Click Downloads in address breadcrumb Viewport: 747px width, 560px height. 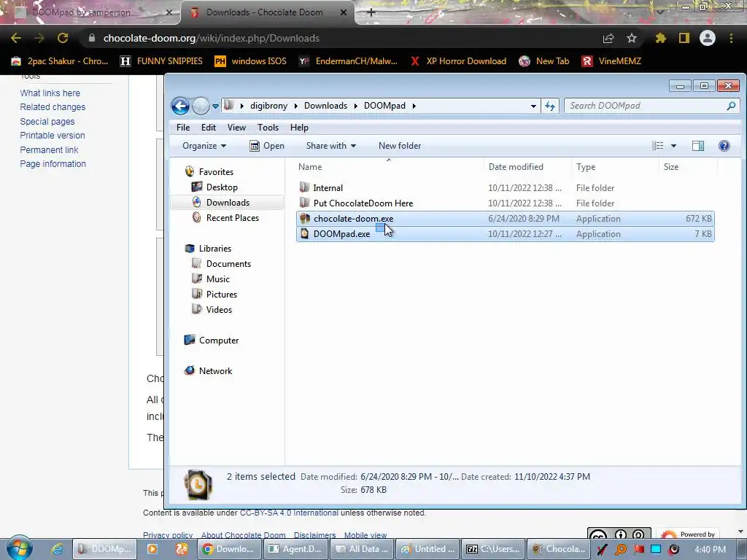coord(326,106)
